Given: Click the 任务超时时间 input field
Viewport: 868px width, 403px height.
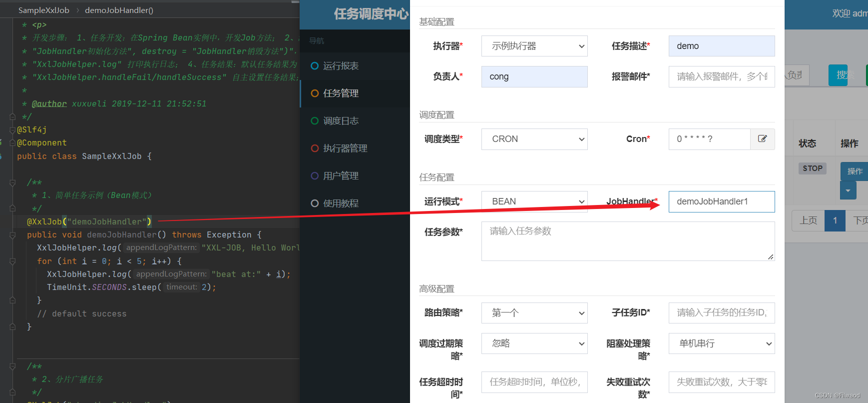Looking at the screenshot, I should pos(534,382).
